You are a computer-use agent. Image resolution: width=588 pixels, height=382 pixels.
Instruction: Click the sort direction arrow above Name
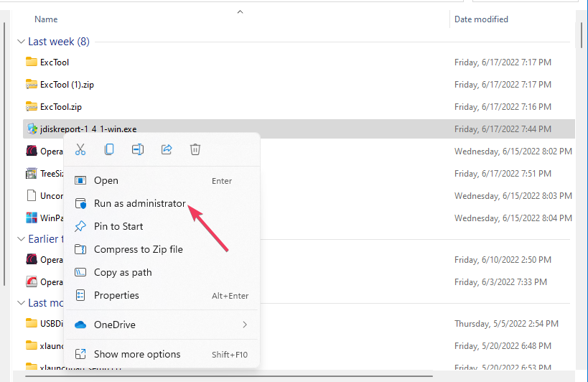[240, 12]
